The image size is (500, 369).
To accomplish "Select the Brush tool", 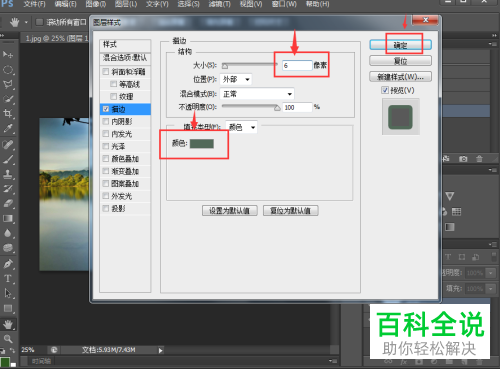I will 8,159.
